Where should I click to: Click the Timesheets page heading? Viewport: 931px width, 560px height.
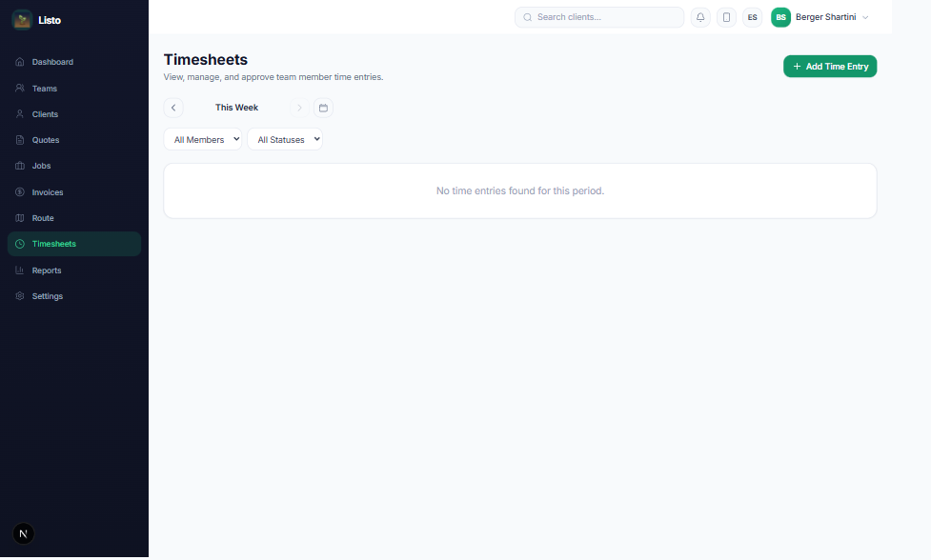pyautogui.click(x=206, y=59)
